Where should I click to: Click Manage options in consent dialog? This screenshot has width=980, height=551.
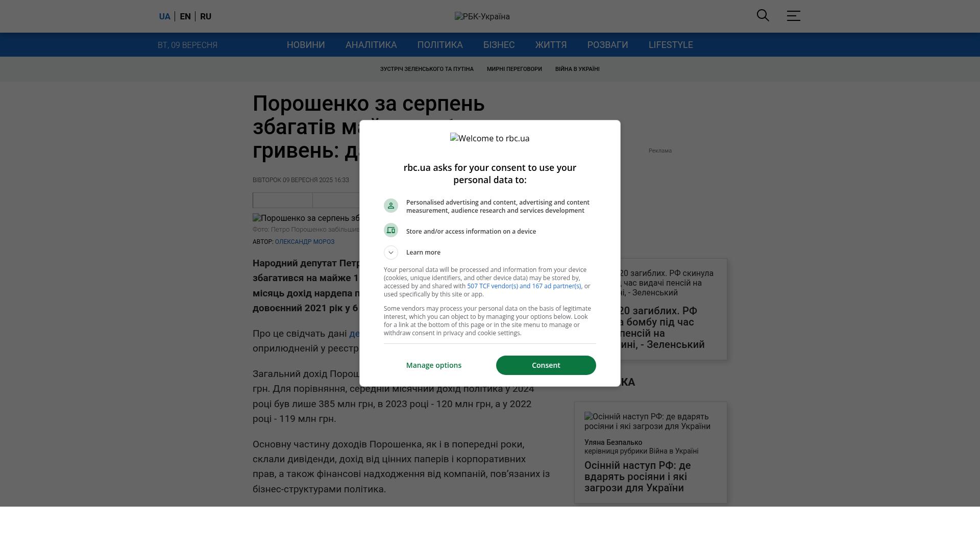[434, 365]
